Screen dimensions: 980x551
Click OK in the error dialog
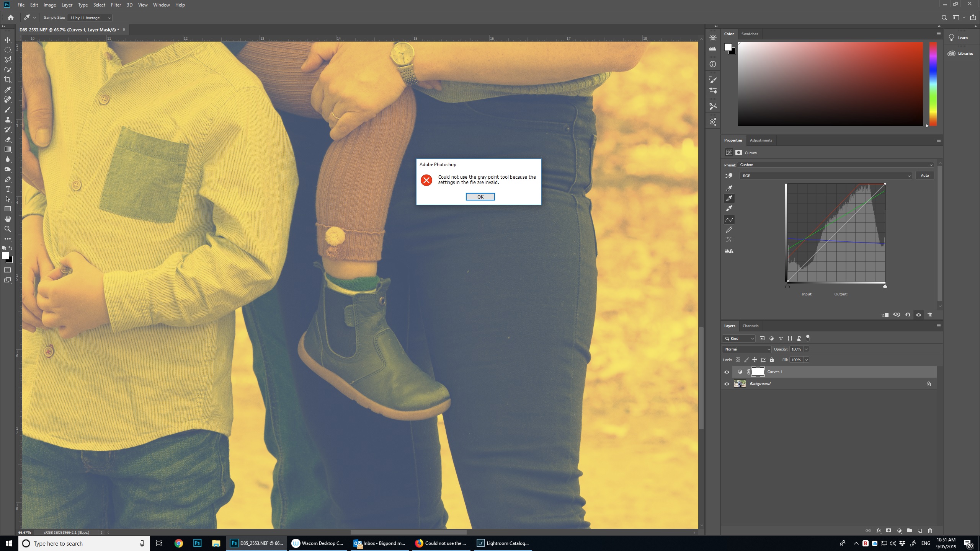(x=480, y=197)
